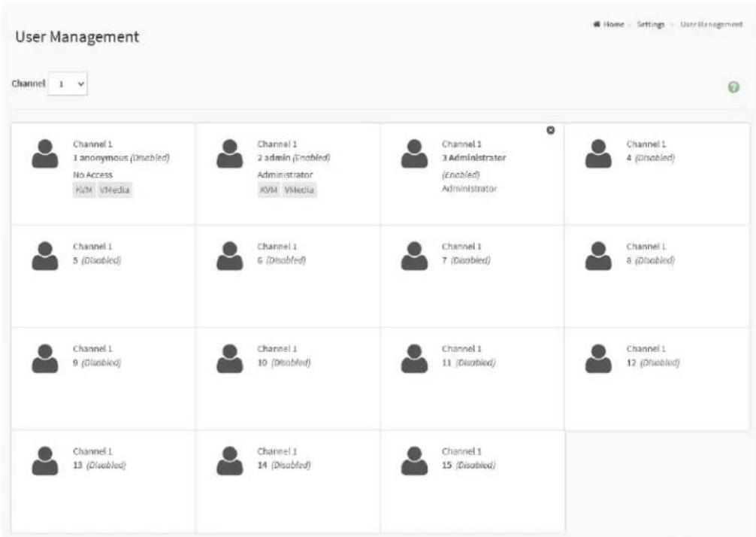Viewport: 756px width, 537px height.
Task: Click 'No Access' privilege on anonymous user
Action: point(92,174)
